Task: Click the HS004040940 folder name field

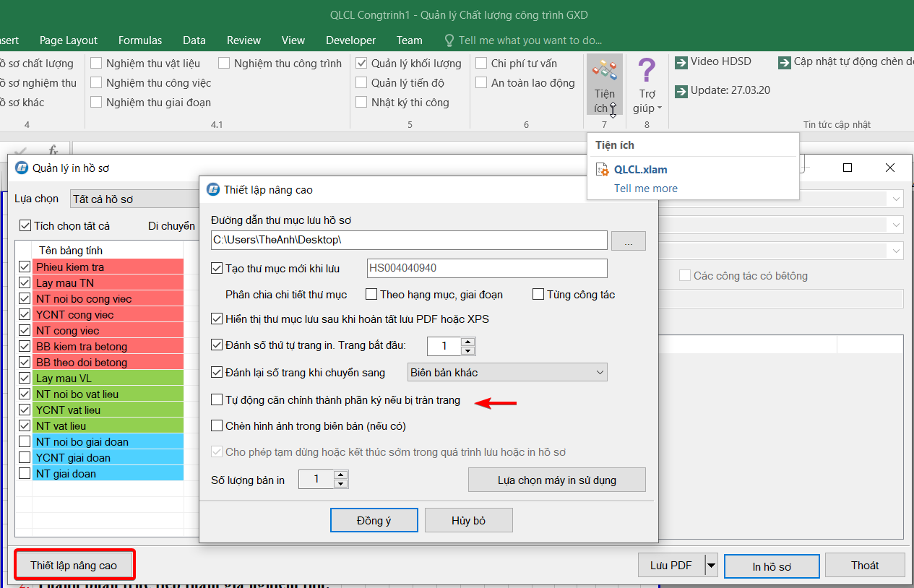Action: coord(486,269)
